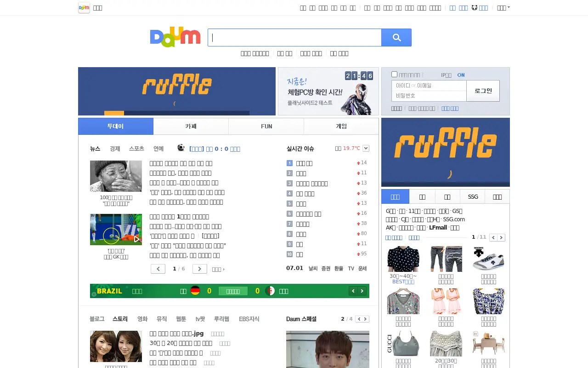This screenshot has width=588, height=368.
Task: Open the 날씨 link
Action: tap(313, 268)
